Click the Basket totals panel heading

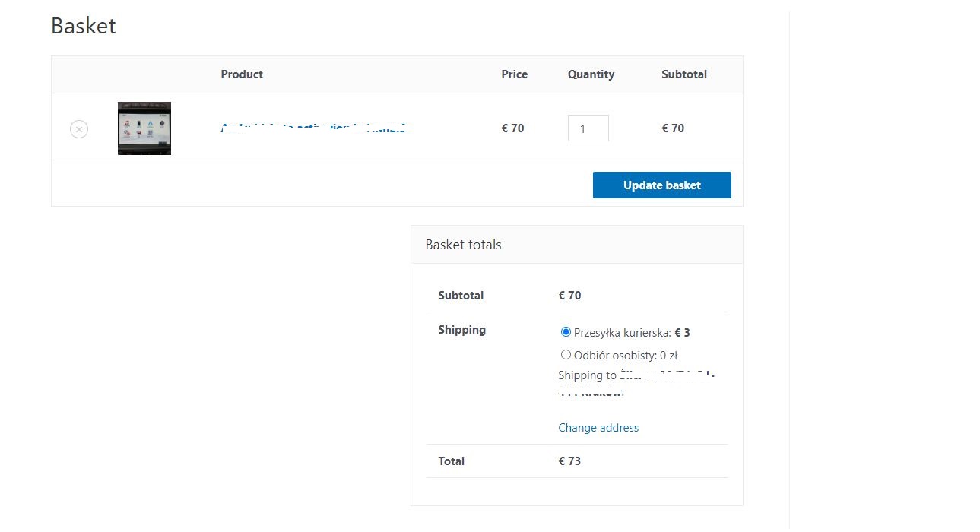(x=463, y=245)
